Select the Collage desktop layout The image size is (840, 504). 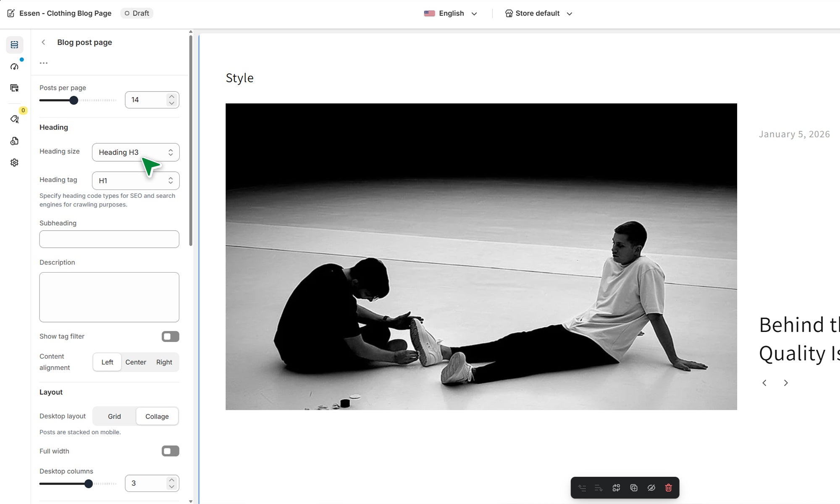(157, 416)
